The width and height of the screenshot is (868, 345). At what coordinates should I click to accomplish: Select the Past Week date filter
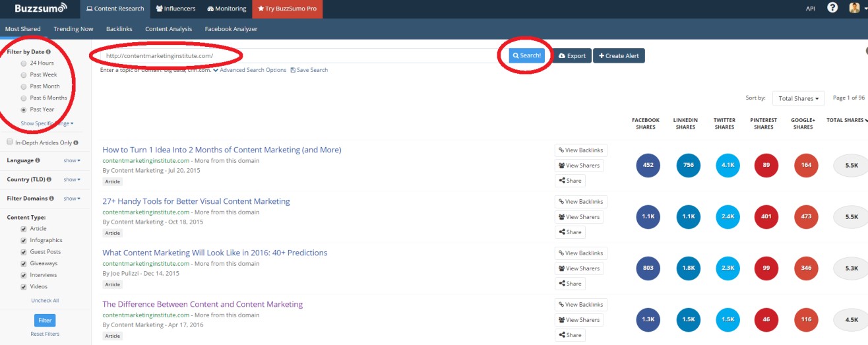(x=24, y=75)
